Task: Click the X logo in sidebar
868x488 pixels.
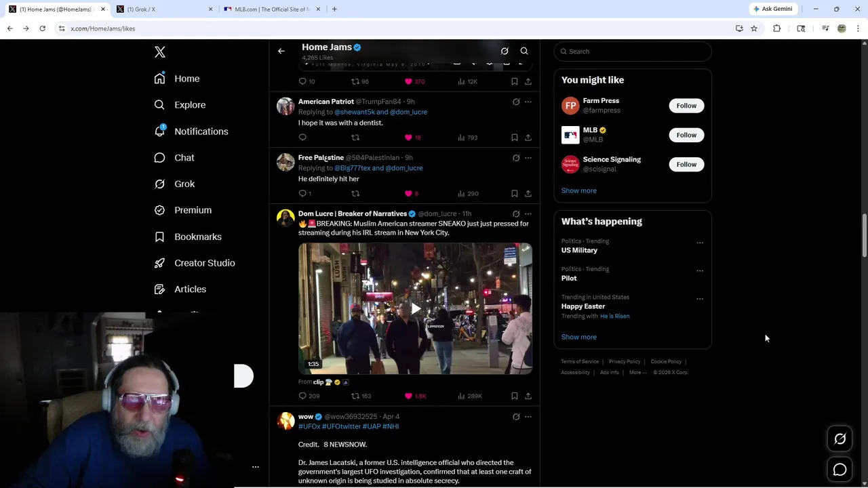Action: click(160, 52)
